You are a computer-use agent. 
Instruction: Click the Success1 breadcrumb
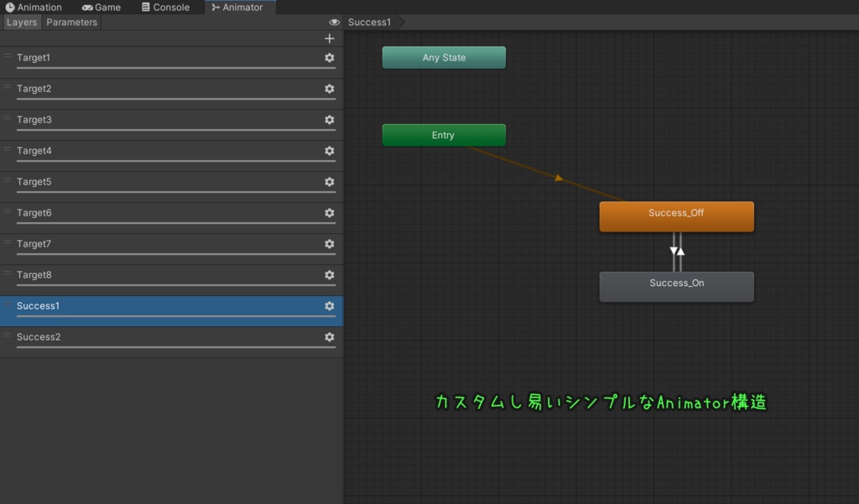[x=369, y=23]
